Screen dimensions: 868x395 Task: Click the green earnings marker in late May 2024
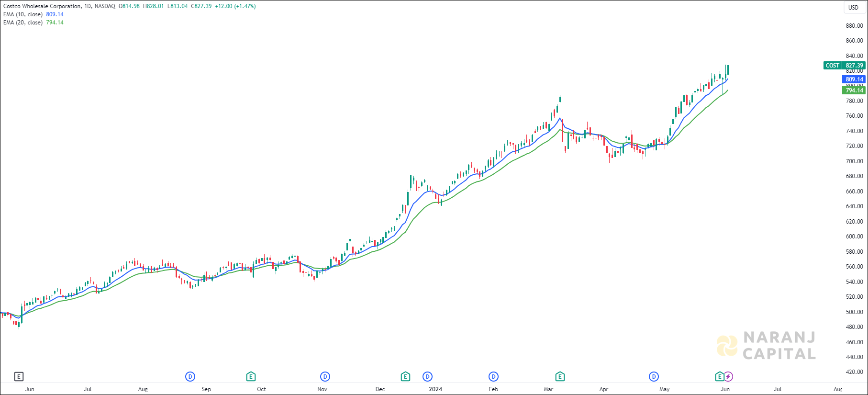coord(719,377)
